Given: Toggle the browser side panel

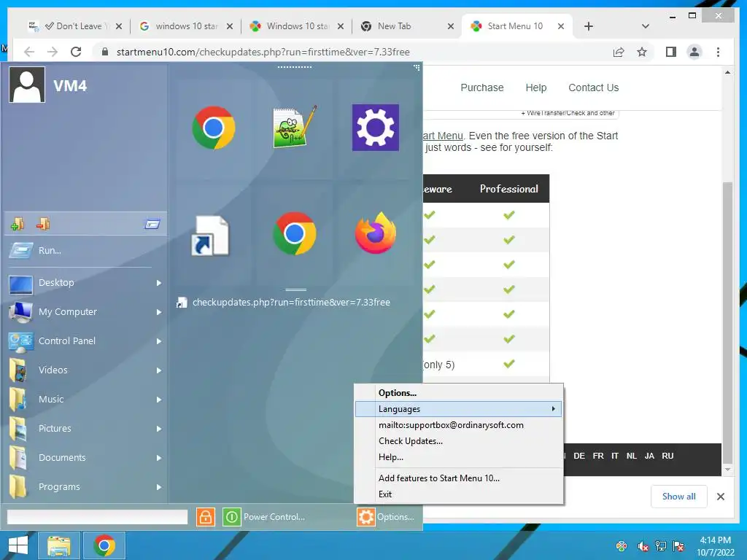Looking at the screenshot, I should [x=671, y=52].
